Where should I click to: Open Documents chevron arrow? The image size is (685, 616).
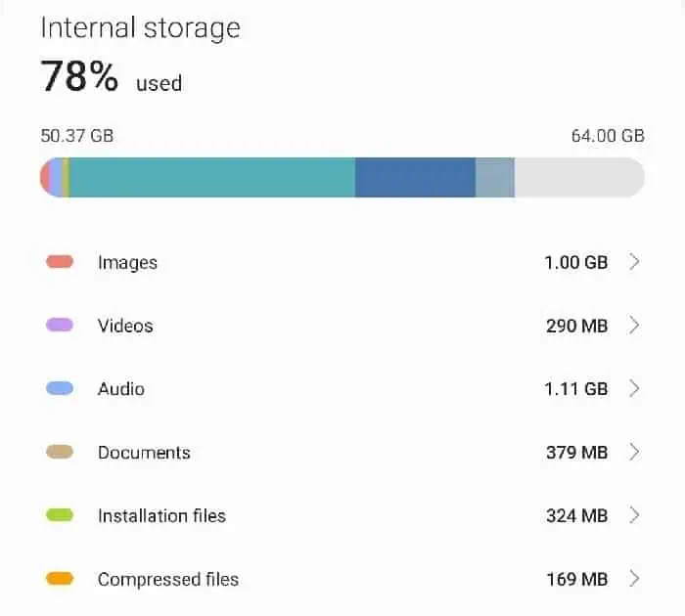click(634, 452)
